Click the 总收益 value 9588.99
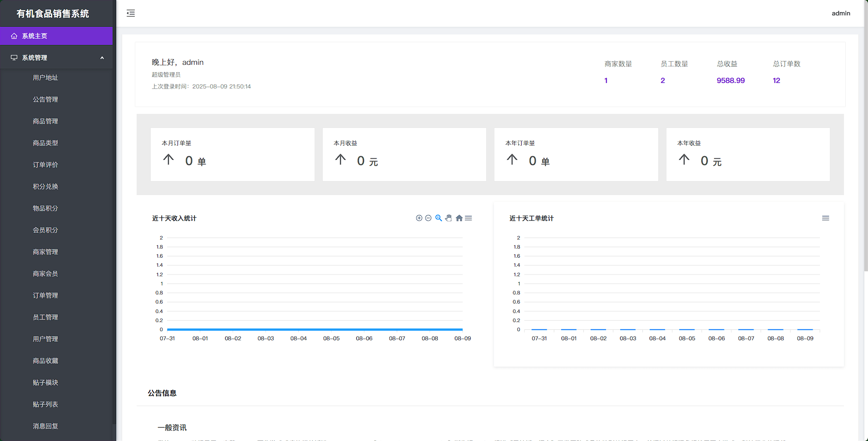Viewport: 868px width, 441px height. point(730,80)
